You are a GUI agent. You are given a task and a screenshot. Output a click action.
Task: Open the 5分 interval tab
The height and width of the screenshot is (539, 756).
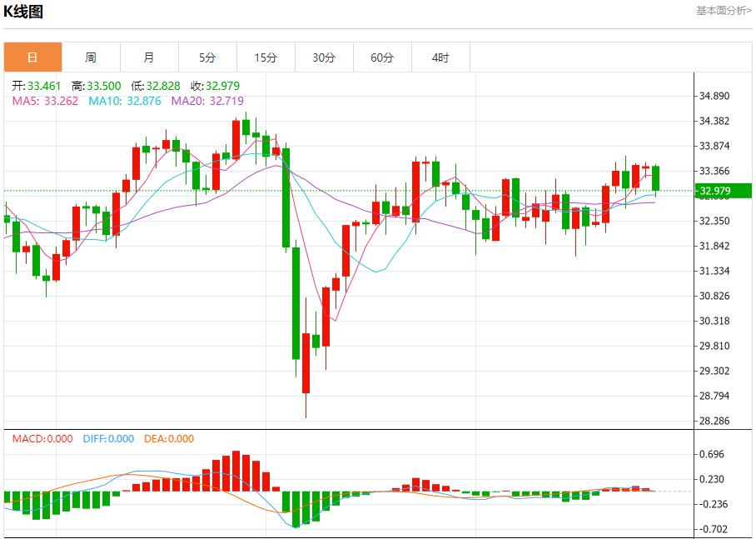point(207,57)
